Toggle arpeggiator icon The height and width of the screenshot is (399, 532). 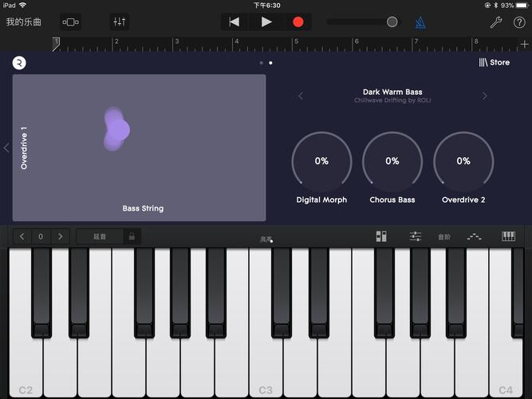pos(474,236)
